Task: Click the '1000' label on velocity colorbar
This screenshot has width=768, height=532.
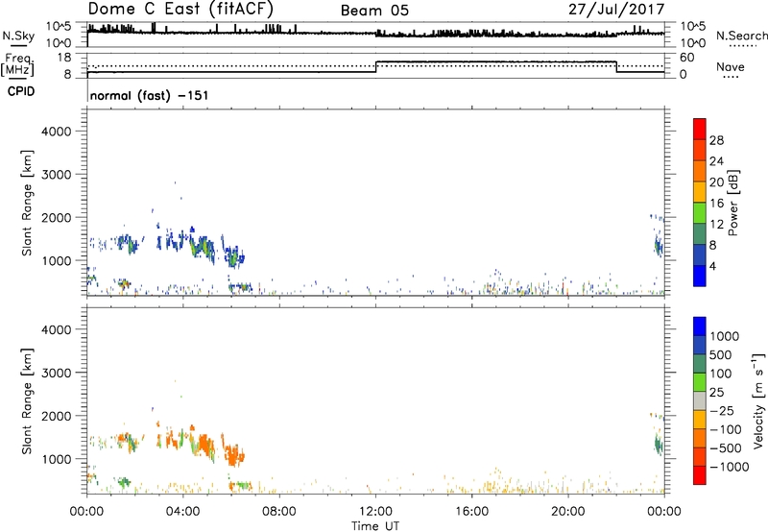Action: click(725, 336)
